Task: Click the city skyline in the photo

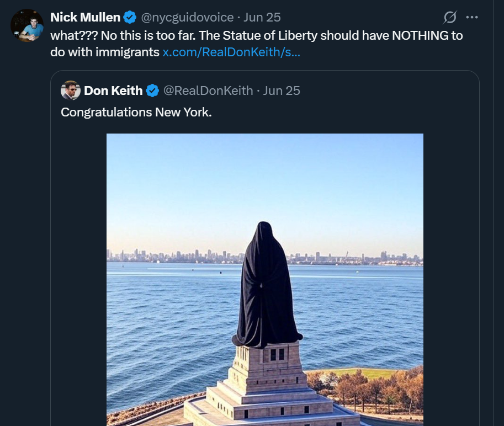Action: point(166,256)
